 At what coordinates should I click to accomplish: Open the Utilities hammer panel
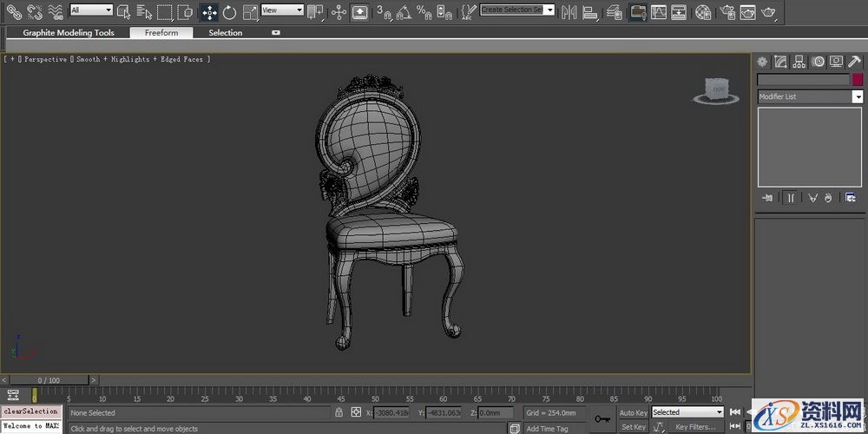[x=854, y=62]
